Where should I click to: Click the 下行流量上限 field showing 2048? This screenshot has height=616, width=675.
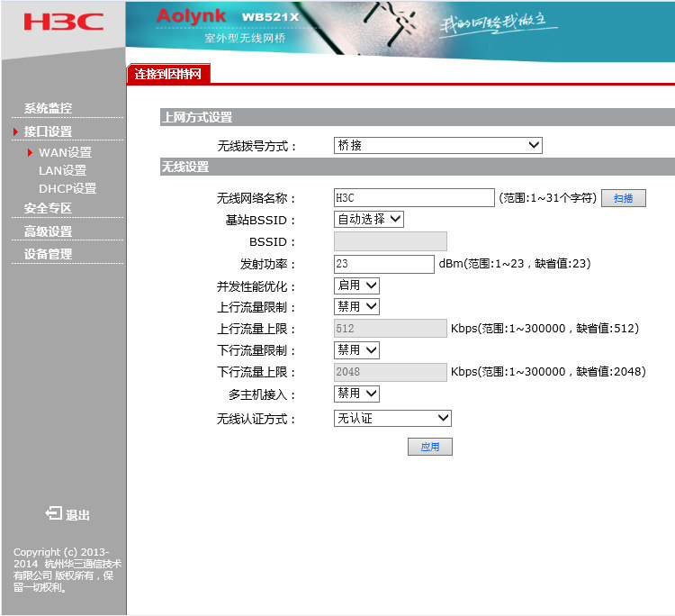point(391,372)
